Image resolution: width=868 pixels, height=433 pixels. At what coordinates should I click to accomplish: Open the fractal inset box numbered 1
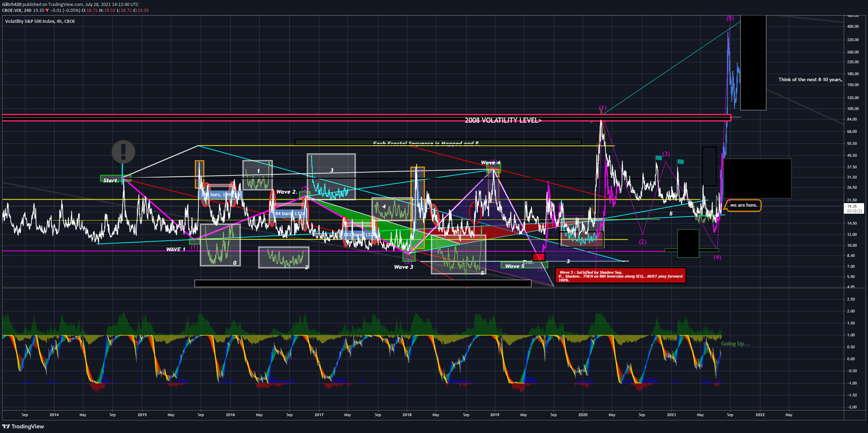257,175
